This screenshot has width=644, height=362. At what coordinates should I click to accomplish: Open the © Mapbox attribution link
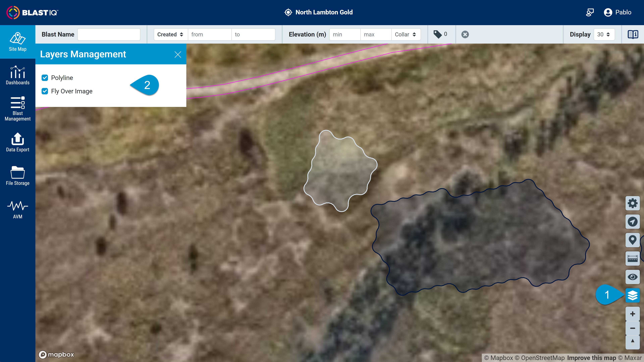[498, 358]
